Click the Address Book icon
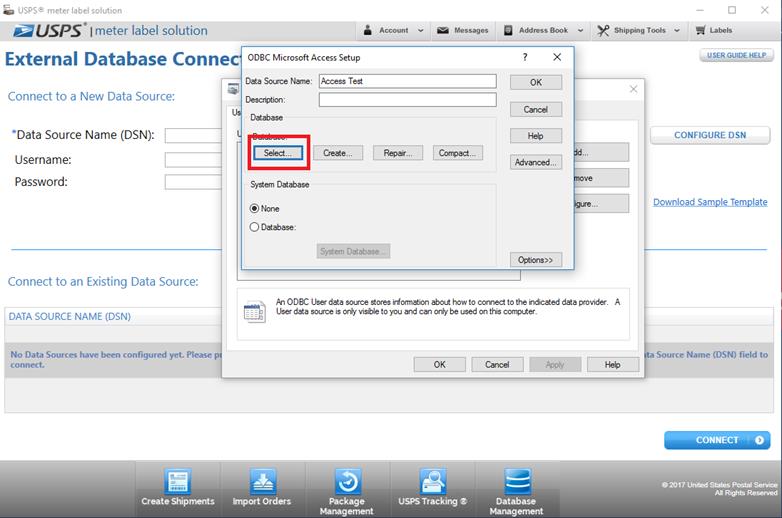 (x=508, y=30)
